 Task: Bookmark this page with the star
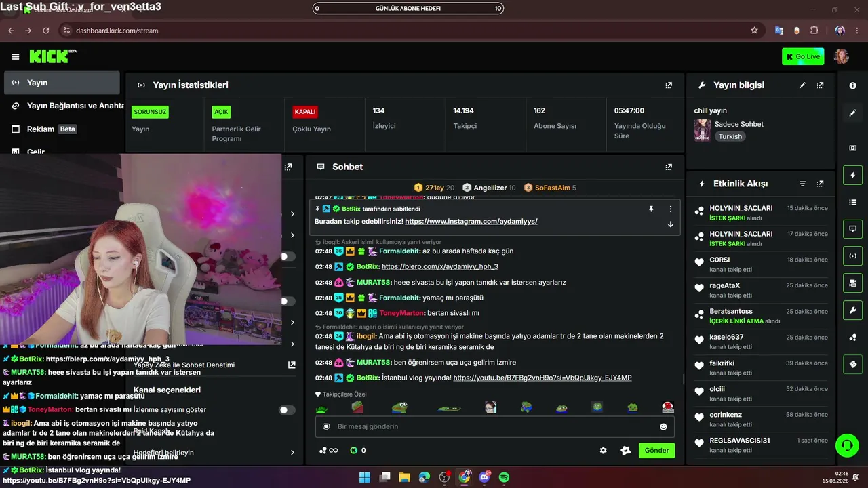pos(754,30)
